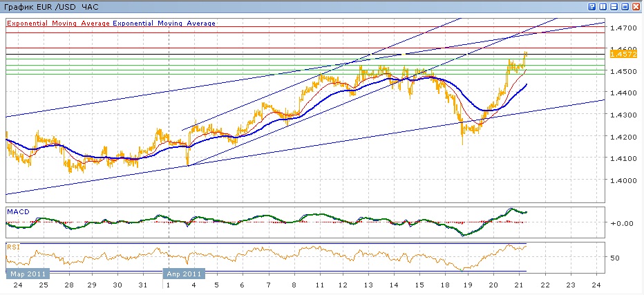Click the MACD indicator label
Viewport: 644px width, 295px height.
point(18,211)
